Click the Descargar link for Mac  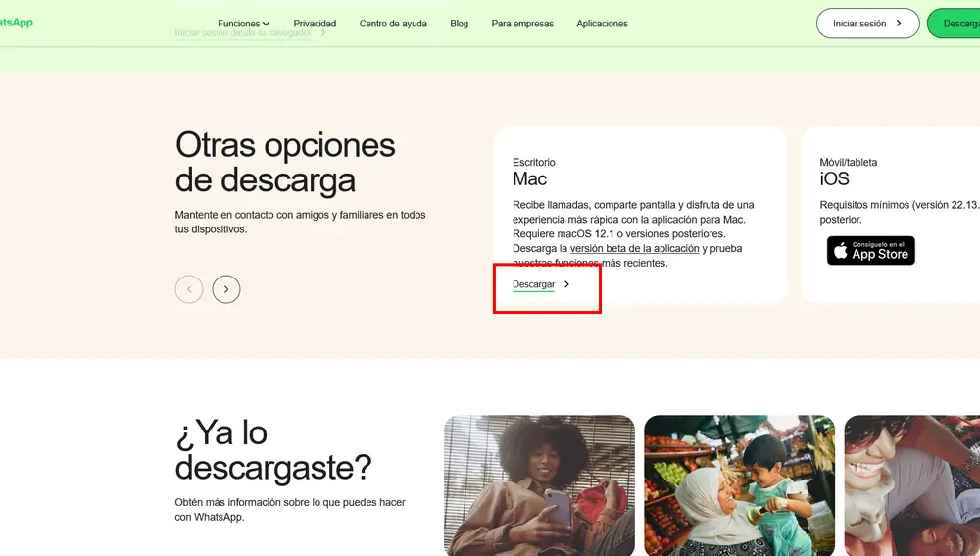[x=533, y=284]
